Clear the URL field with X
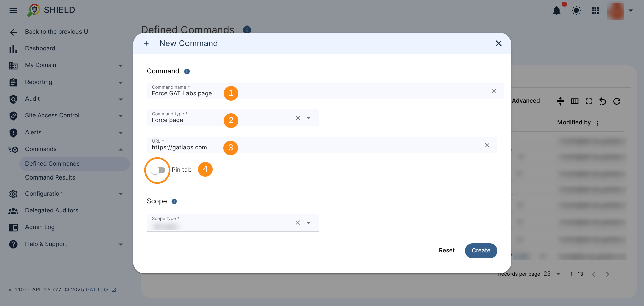This screenshot has width=644, height=306. click(x=487, y=145)
